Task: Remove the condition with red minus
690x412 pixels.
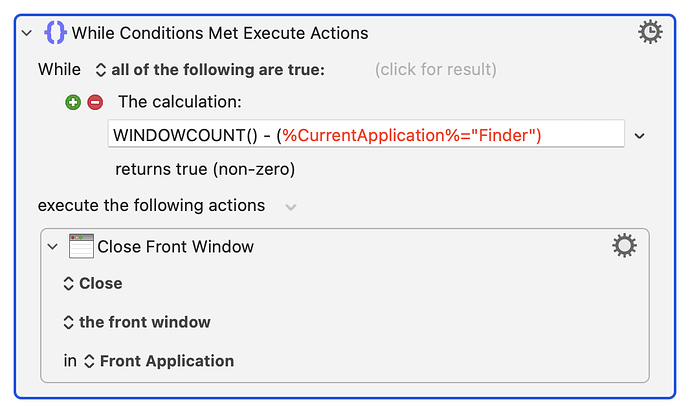Action: pyautogui.click(x=95, y=102)
